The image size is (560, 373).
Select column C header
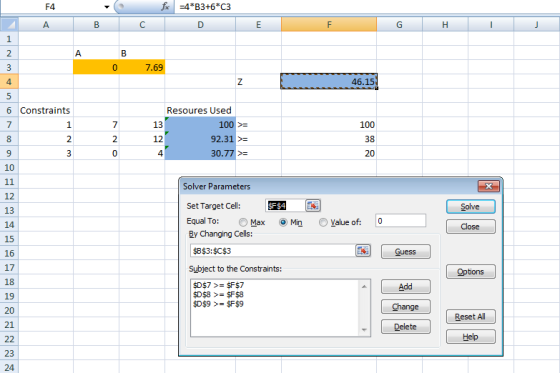tap(142, 25)
